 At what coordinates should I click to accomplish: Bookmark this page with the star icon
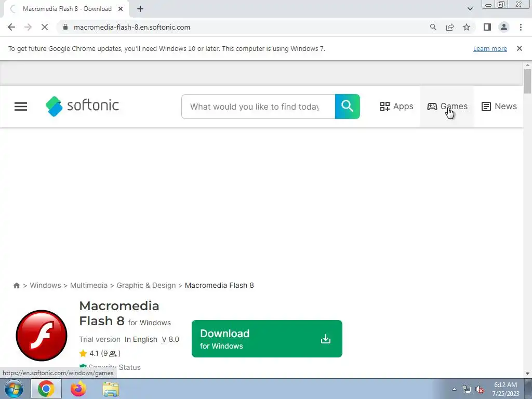[467, 27]
